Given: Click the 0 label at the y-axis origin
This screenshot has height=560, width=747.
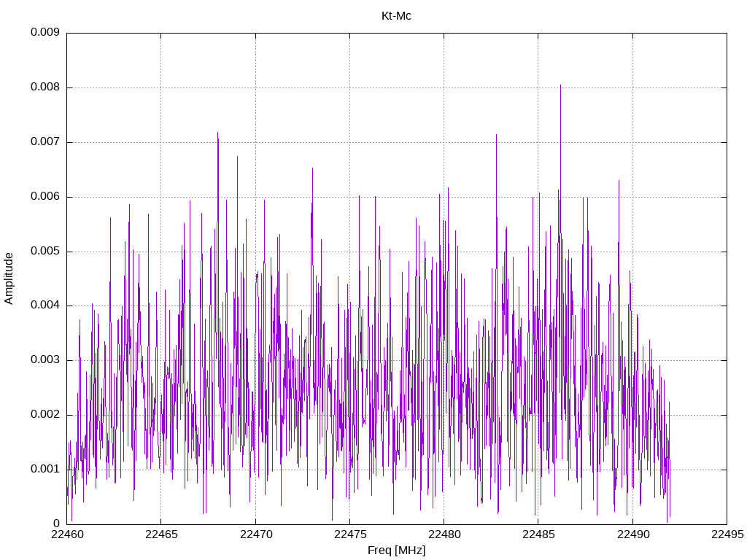Looking at the screenshot, I should point(56,524).
